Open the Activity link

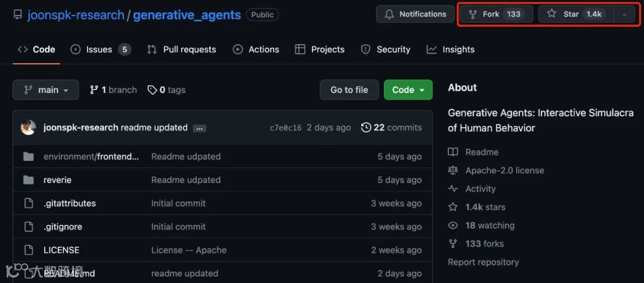point(481,189)
